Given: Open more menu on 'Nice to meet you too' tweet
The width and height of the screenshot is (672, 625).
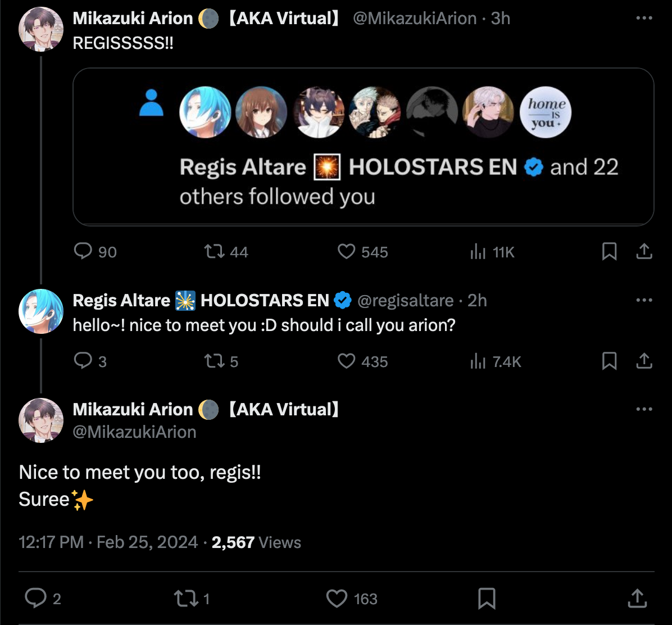Looking at the screenshot, I should [644, 409].
